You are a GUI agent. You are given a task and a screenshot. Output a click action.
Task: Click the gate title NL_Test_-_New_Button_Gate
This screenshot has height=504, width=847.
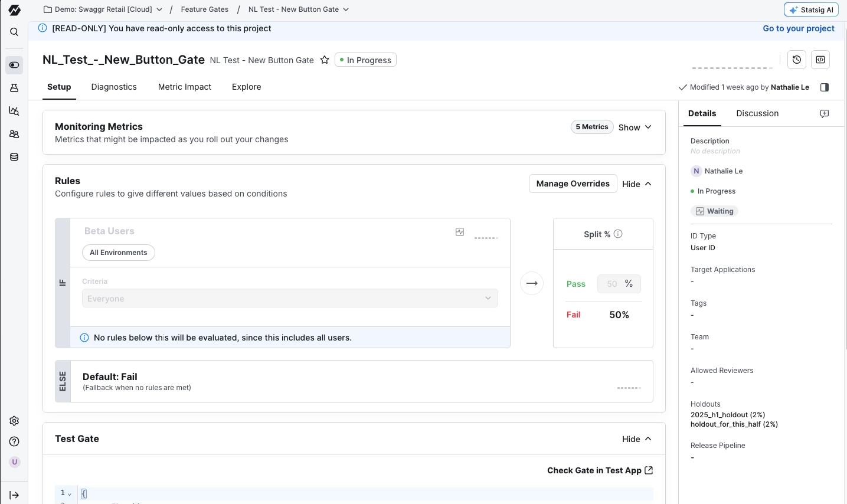(x=123, y=60)
